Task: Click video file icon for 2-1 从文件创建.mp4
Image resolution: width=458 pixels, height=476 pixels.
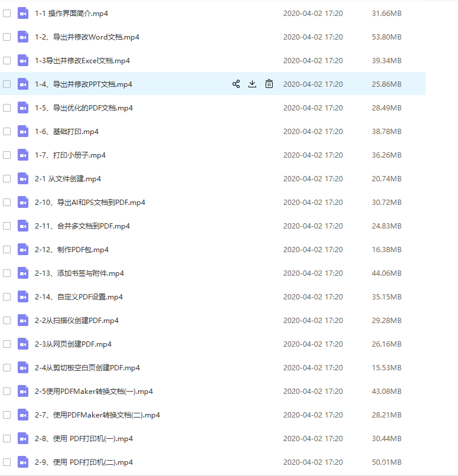Action: tap(23, 178)
